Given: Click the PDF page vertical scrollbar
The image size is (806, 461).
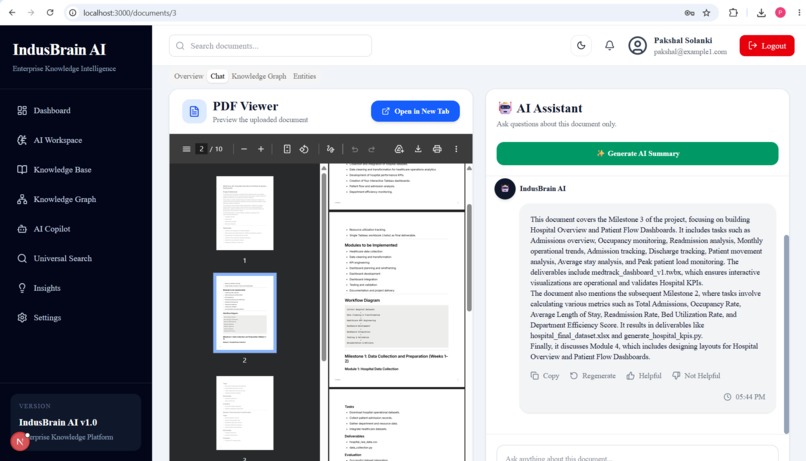Looking at the screenshot, I should [x=469, y=257].
